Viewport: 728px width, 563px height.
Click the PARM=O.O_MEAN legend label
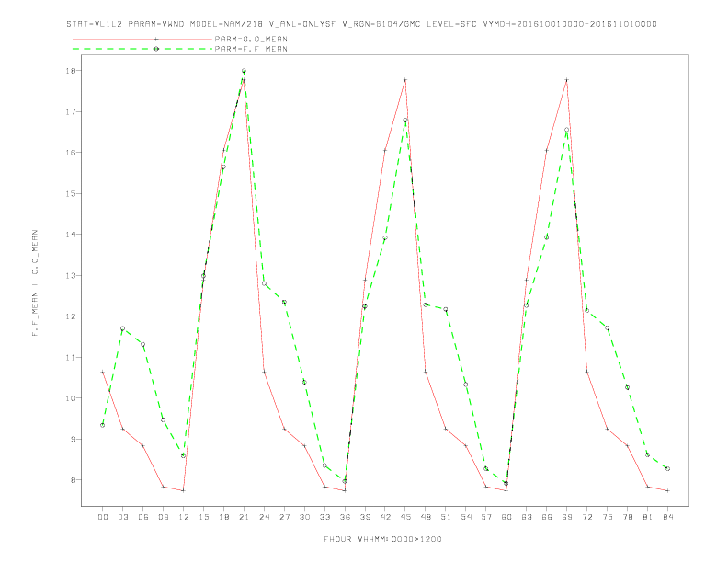tap(251, 39)
